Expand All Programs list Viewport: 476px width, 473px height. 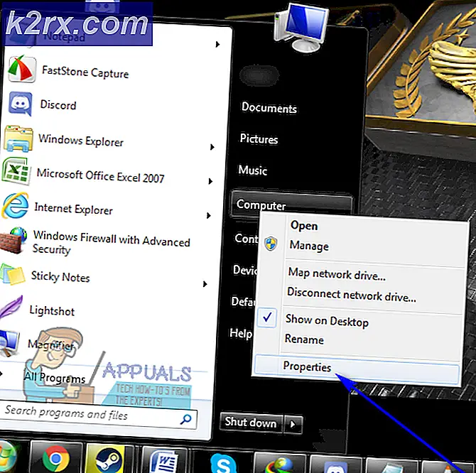(55, 378)
